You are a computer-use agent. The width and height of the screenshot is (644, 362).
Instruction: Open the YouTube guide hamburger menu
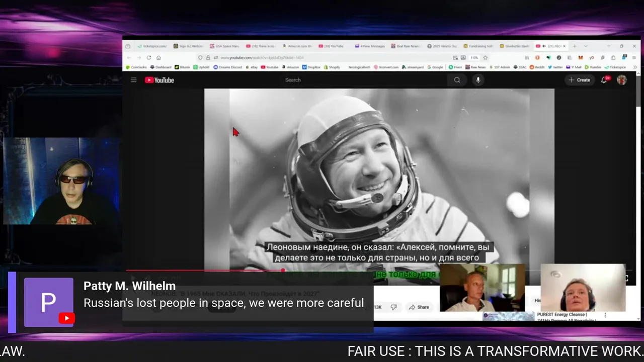pos(133,80)
